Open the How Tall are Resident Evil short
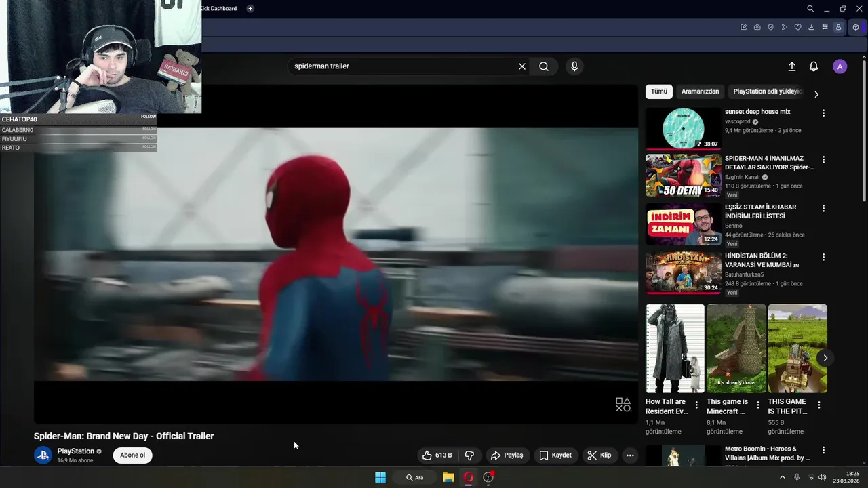Viewport: 868px width, 488px height. tap(675, 348)
